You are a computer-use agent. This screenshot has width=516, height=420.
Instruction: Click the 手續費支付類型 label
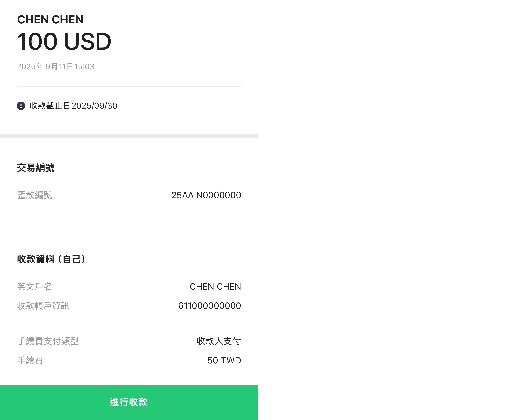(48, 341)
